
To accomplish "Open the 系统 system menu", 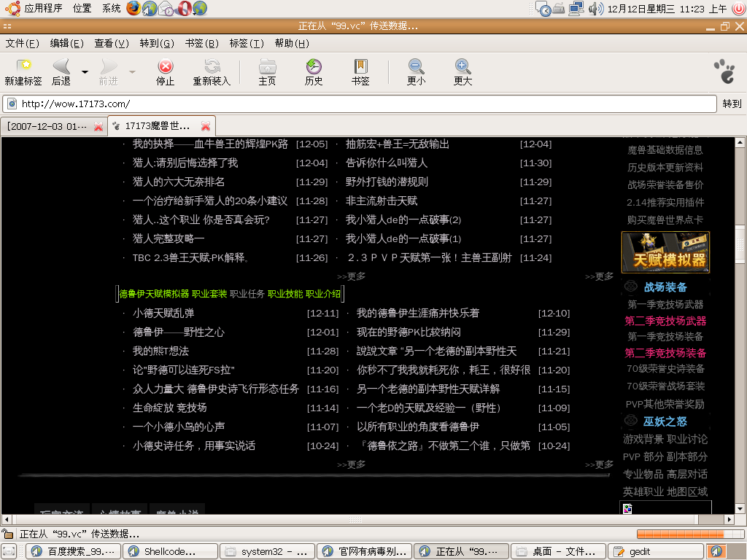I will click(x=111, y=8).
